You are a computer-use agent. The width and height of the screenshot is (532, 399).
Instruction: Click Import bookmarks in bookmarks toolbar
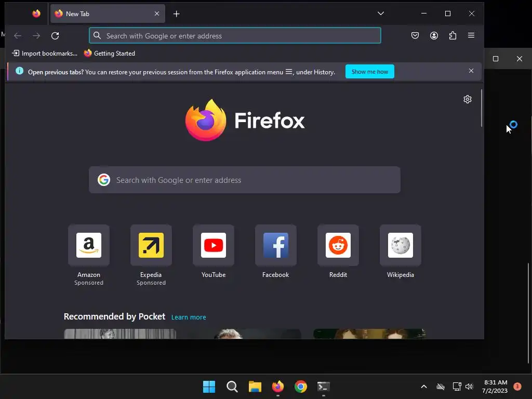tap(45, 54)
